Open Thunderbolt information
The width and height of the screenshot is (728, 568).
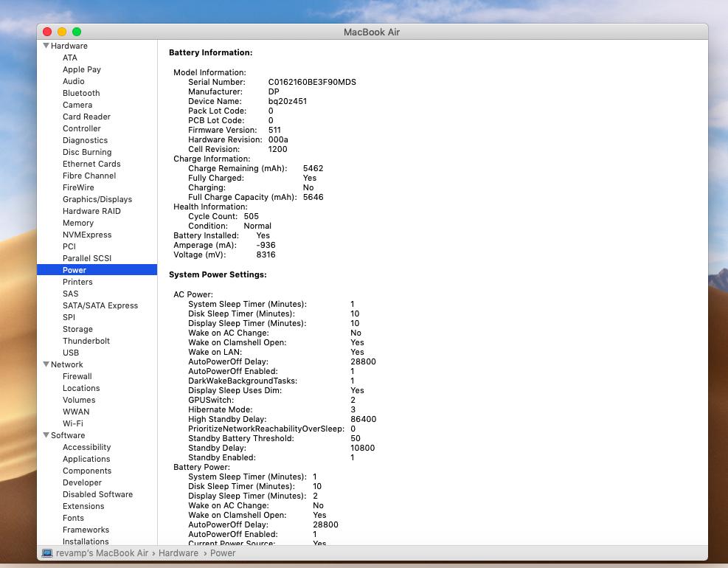(x=86, y=341)
